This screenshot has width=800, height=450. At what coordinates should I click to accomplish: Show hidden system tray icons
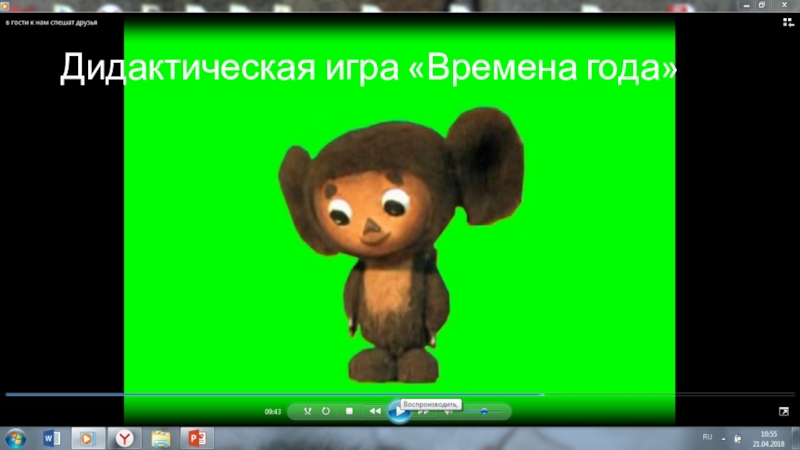point(723,438)
